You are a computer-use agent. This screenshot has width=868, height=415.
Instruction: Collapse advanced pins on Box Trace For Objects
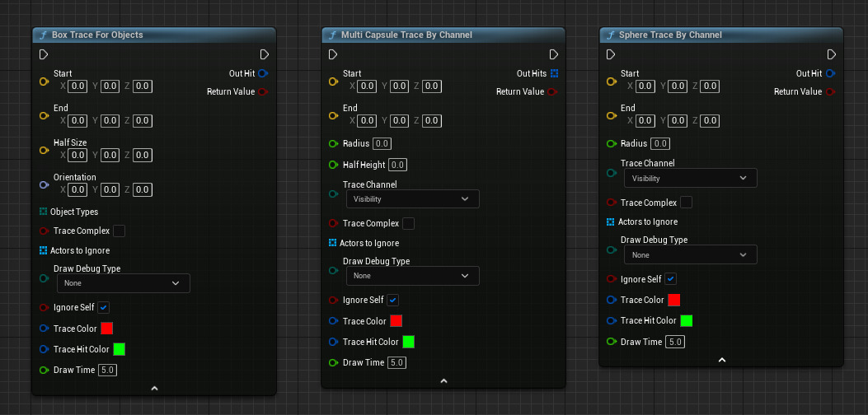(x=154, y=389)
